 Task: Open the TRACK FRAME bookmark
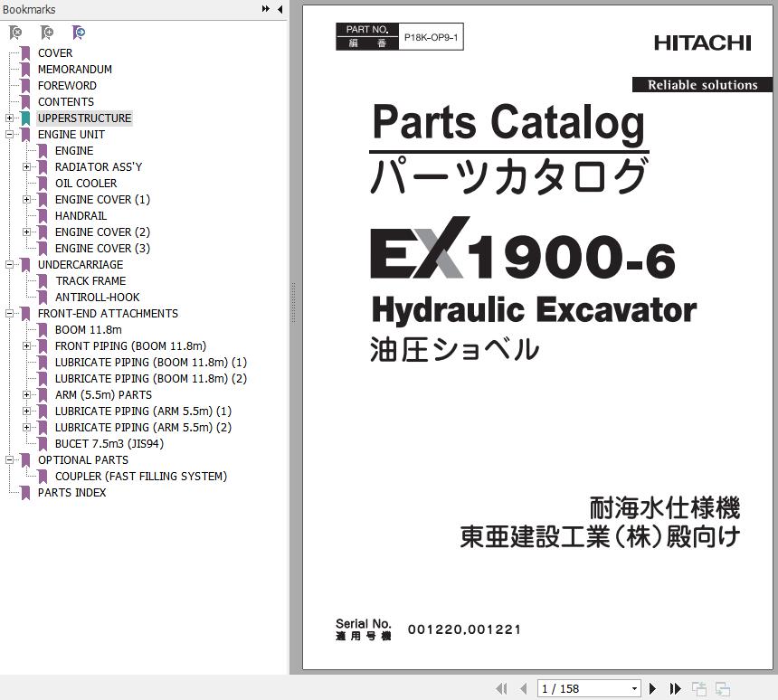pyautogui.click(x=90, y=280)
